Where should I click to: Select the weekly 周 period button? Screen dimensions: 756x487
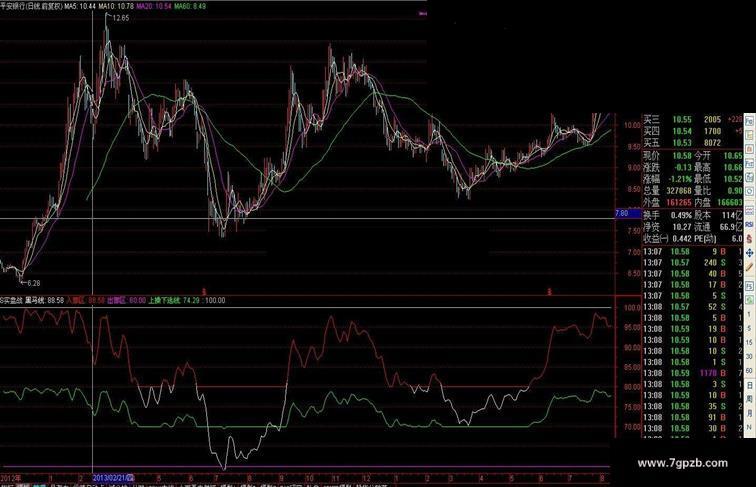pos(749,399)
